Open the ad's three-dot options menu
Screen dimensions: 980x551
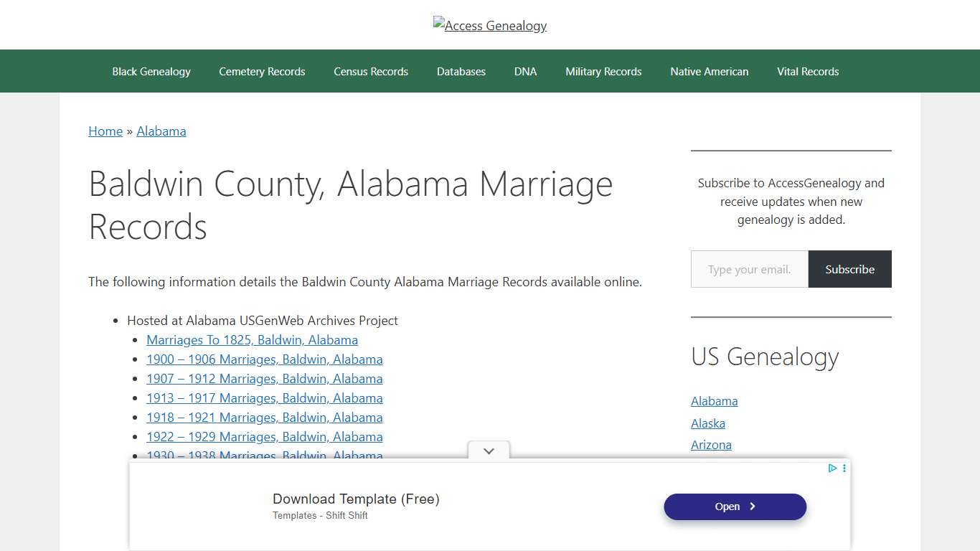(844, 468)
